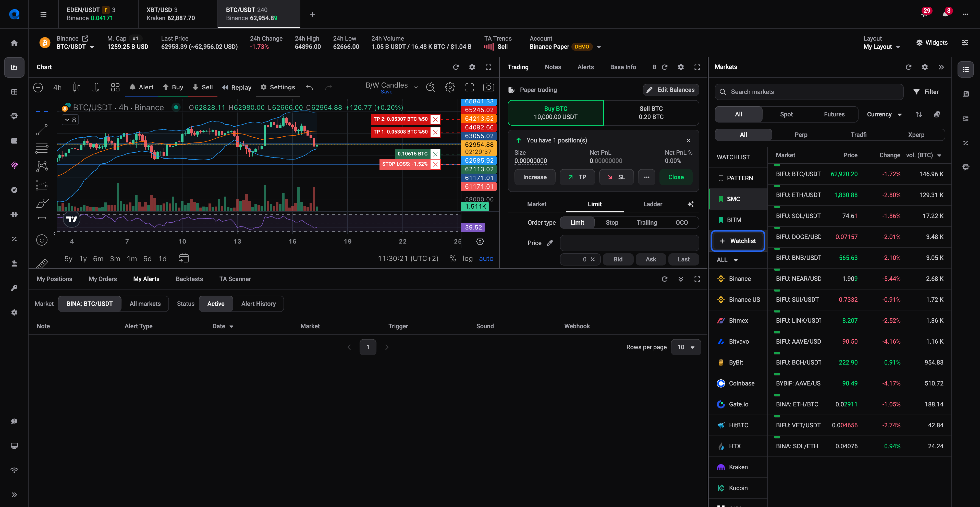The height and width of the screenshot is (507, 980).
Task: Refresh the Markets panel
Action: pos(909,67)
